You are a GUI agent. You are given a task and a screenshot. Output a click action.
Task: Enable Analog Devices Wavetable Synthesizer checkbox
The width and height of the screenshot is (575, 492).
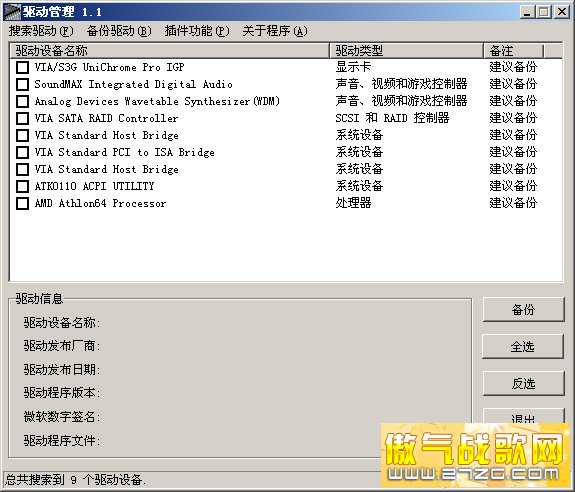(22, 102)
